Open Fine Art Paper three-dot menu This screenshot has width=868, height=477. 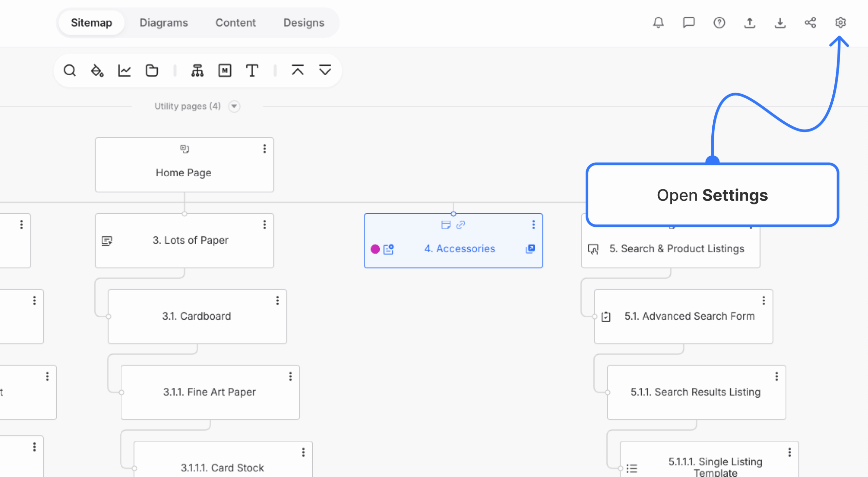coord(290,376)
